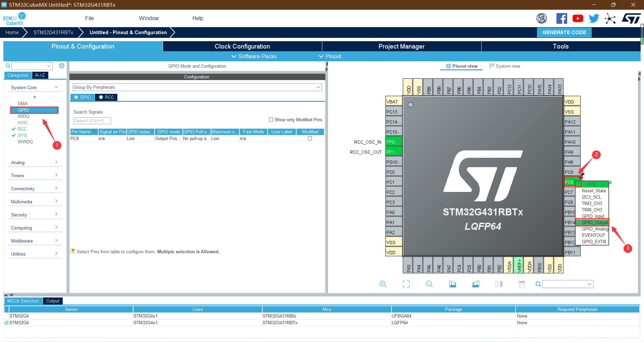Zoom out on the pinout view

[429, 284]
